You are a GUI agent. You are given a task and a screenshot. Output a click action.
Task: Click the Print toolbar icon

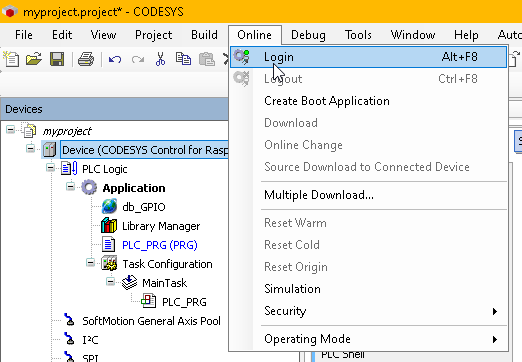coord(86,59)
